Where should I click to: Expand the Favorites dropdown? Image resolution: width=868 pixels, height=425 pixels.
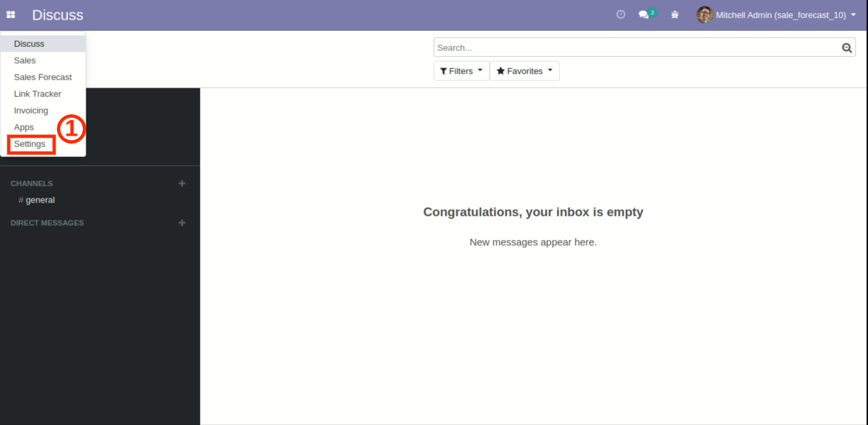pyautogui.click(x=524, y=71)
